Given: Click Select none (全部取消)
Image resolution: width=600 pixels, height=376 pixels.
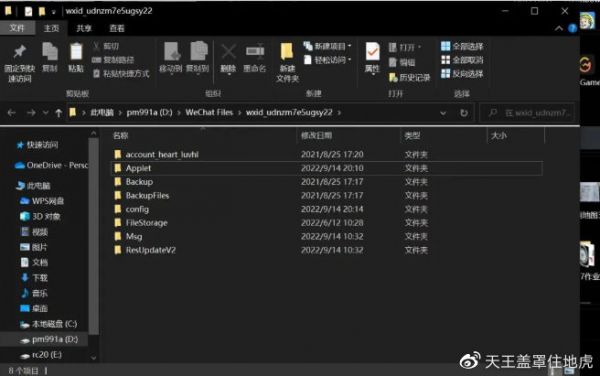Looking at the screenshot, I should pyautogui.click(x=462, y=60).
